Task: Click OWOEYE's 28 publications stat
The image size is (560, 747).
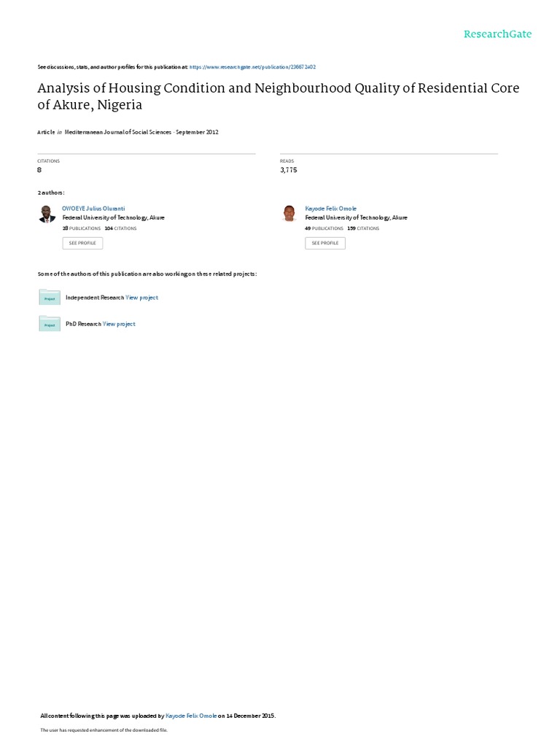Action: [82, 228]
